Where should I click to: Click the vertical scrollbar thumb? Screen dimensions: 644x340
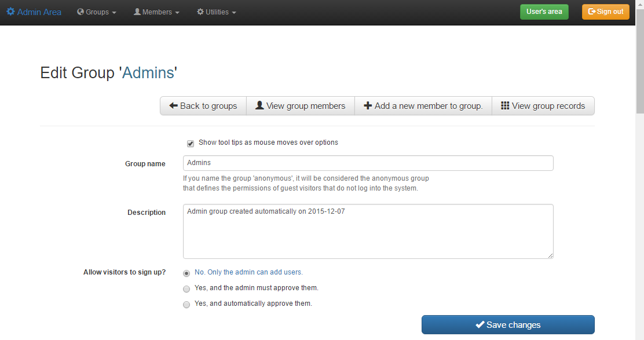(640, 60)
